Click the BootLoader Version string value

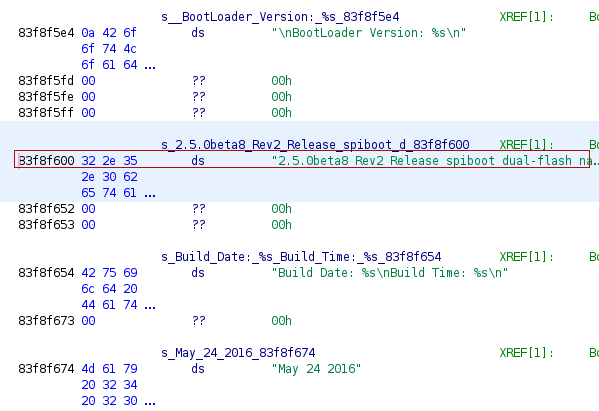369,33
